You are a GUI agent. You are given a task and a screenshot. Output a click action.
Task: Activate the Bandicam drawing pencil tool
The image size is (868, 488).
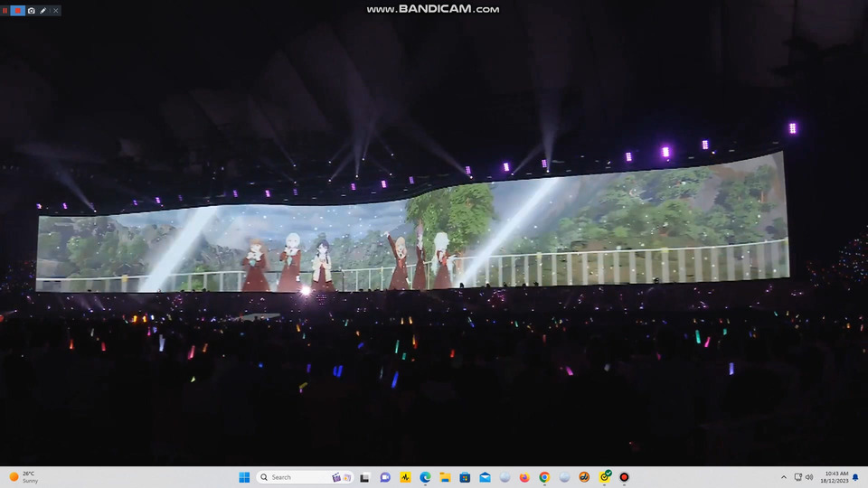pyautogui.click(x=43, y=11)
